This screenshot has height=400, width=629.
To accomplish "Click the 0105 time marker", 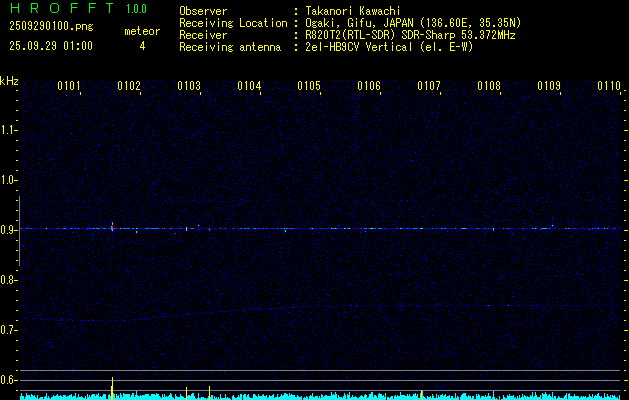I will [309, 87].
